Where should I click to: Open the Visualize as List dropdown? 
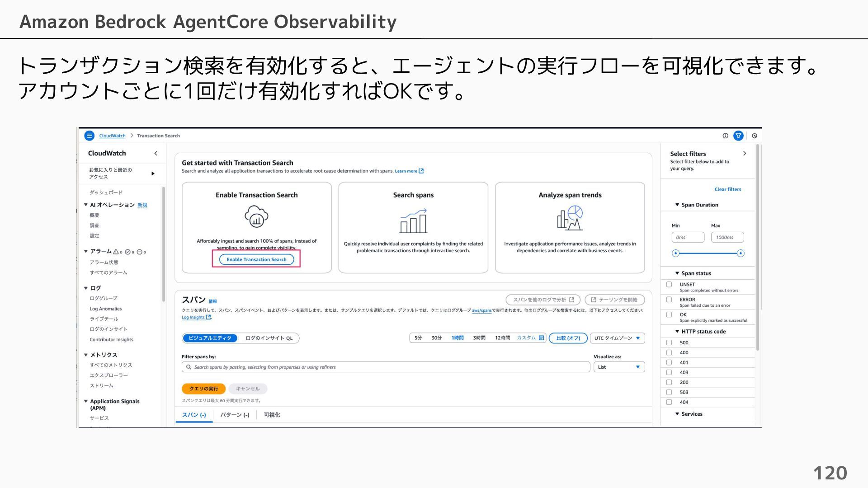click(x=618, y=367)
